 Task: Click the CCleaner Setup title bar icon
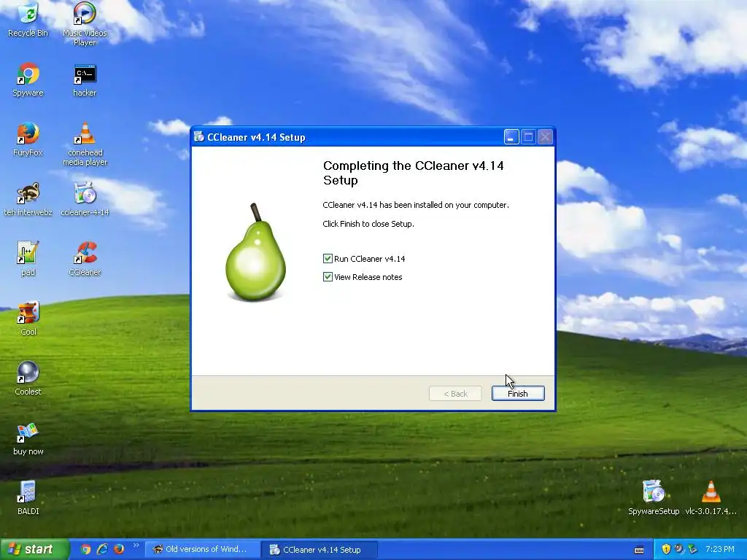(x=198, y=137)
